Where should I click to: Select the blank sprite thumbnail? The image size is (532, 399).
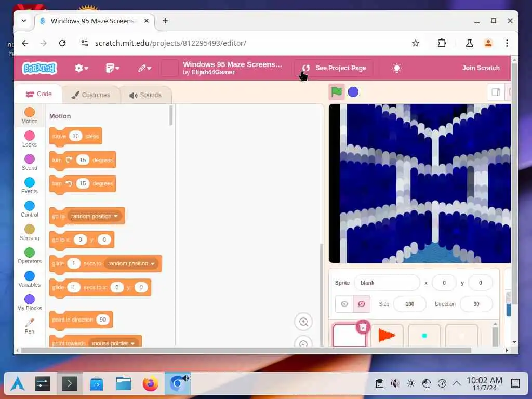click(x=350, y=336)
